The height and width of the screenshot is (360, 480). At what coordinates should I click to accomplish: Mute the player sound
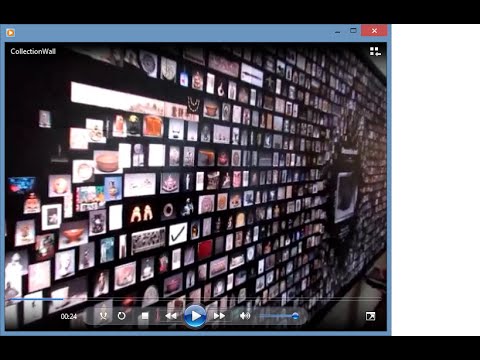coord(245,315)
